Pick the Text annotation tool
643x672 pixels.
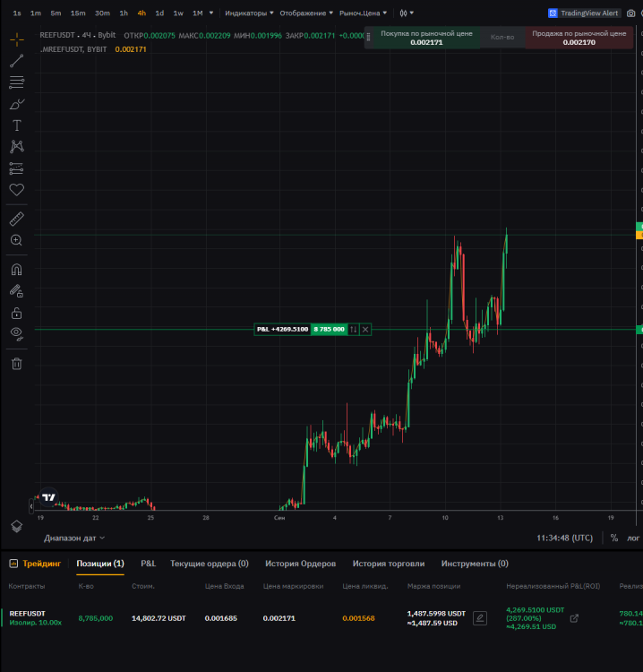[16, 125]
